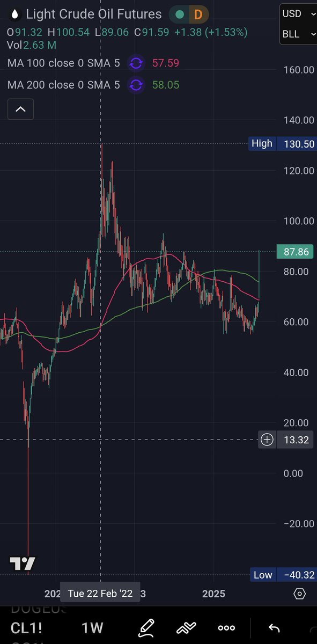Select the MA 100 close 0 SMA 5 indicator
Image resolution: width=317 pixels, height=644 pixels.
[64, 63]
